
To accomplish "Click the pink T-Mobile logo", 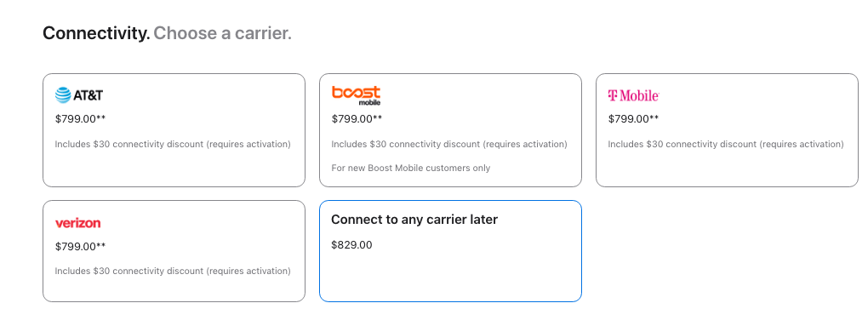I will 633,95.
